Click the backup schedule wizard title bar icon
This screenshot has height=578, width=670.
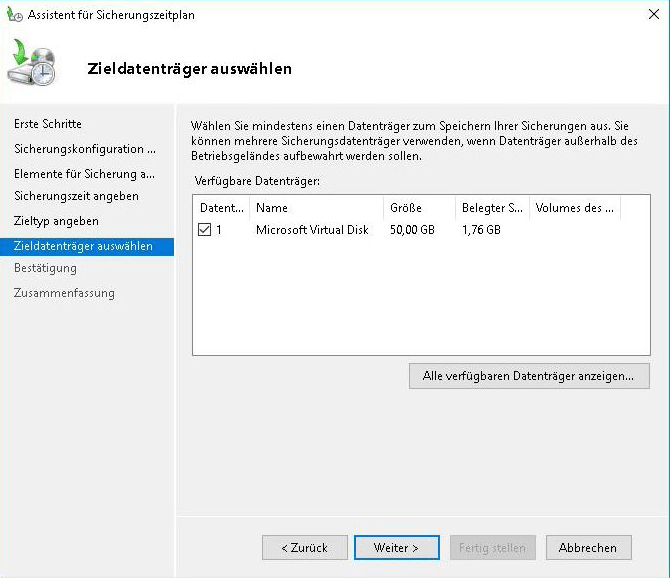[x=15, y=15]
